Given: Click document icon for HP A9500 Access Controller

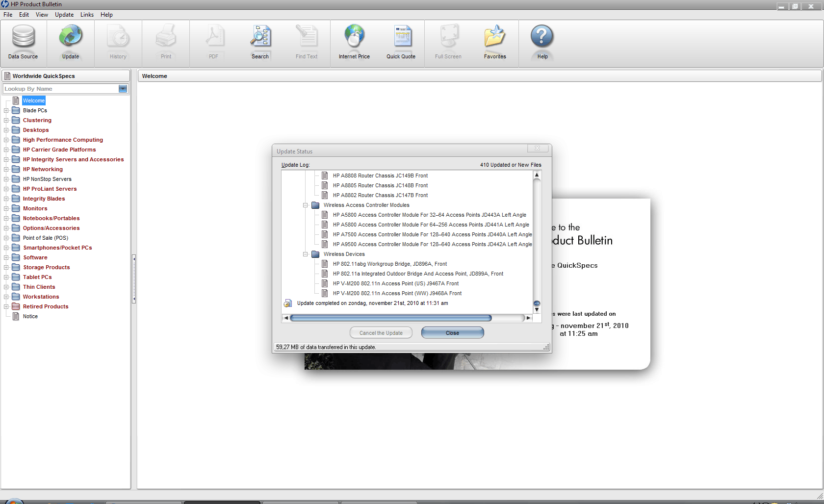Looking at the screenshot, I should [x=325, y=244].
